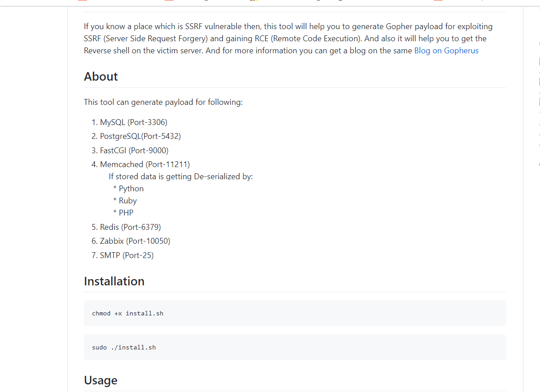Select the MySQL (Port-3306) list item
540x392 pixels.
pyautogui.click(x=134, y=122)
